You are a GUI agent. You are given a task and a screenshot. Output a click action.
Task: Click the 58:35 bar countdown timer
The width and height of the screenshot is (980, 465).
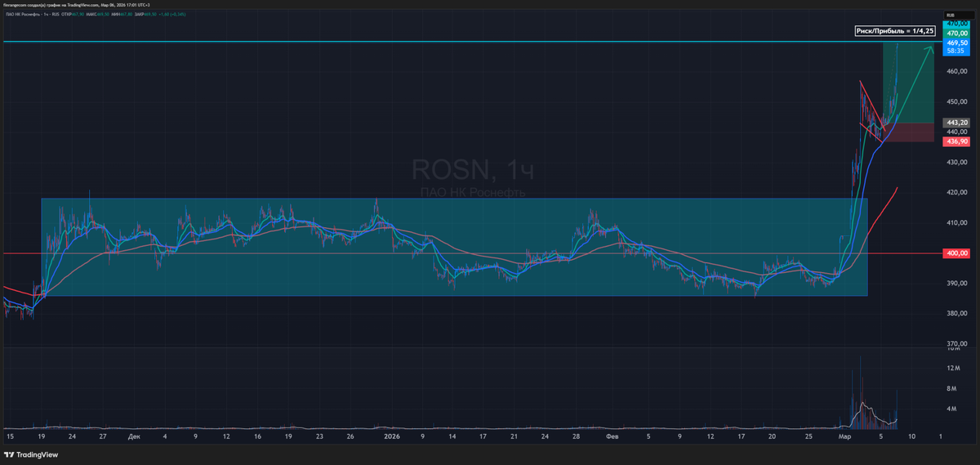click(x=955, y=50)
